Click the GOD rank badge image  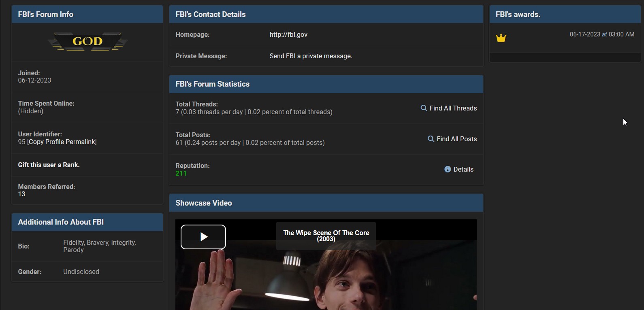[87, 41]
